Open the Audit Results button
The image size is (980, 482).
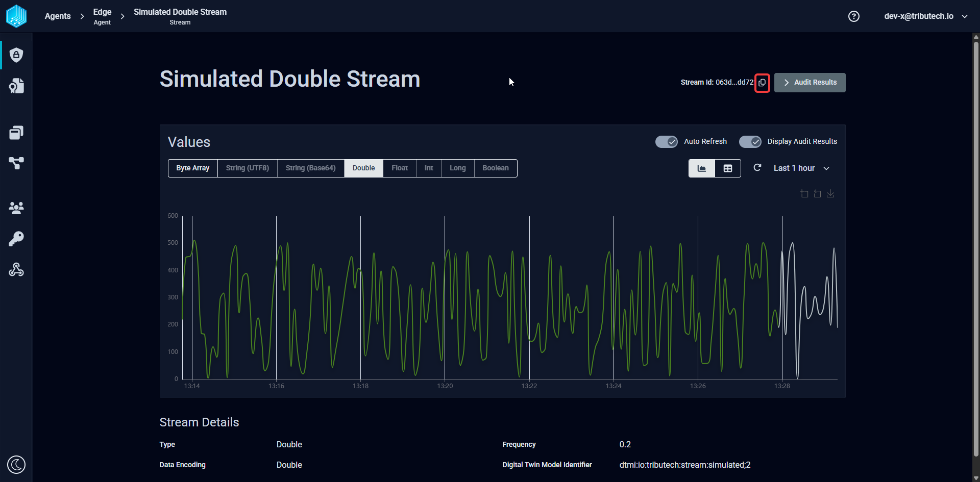(x=810, y=83)
